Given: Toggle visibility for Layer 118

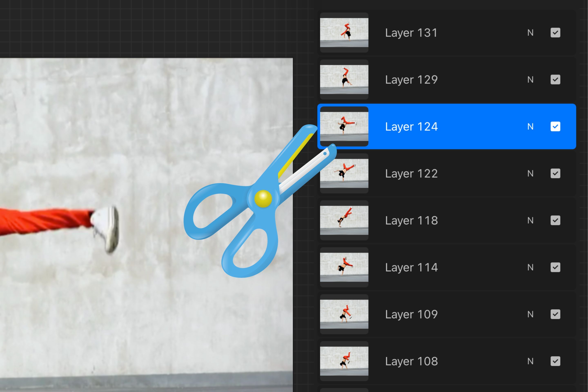Looking at the screenshot, I should pos(555,220).
